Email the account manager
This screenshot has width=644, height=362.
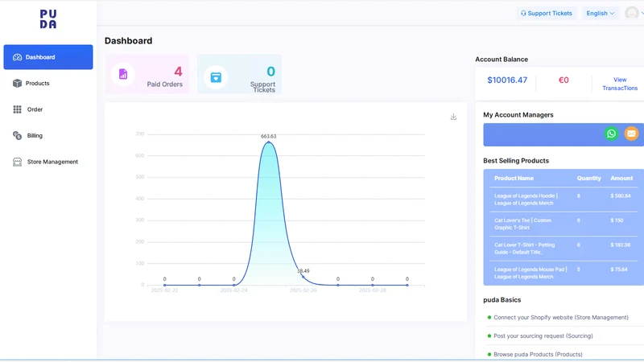[631, 134]
